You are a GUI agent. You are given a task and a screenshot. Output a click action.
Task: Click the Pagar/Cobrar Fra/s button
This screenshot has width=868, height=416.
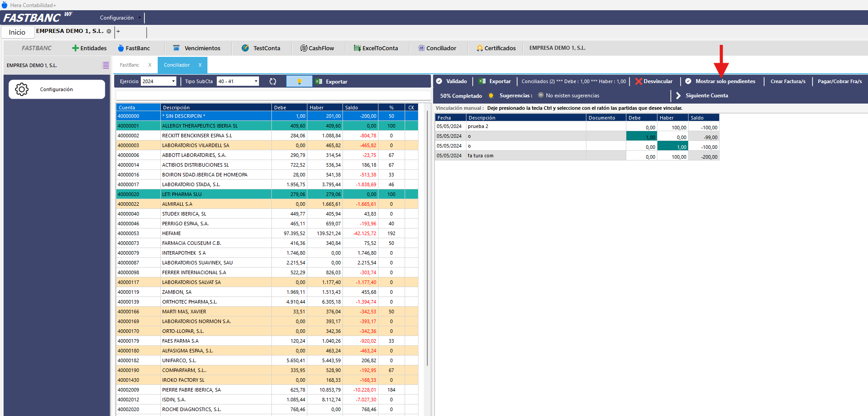(840, 81)
